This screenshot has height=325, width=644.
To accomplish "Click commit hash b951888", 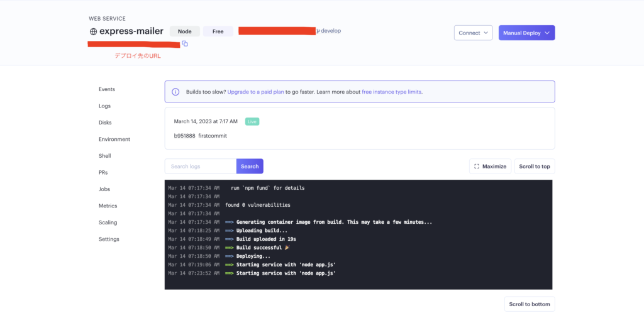I will click(184, 136).
